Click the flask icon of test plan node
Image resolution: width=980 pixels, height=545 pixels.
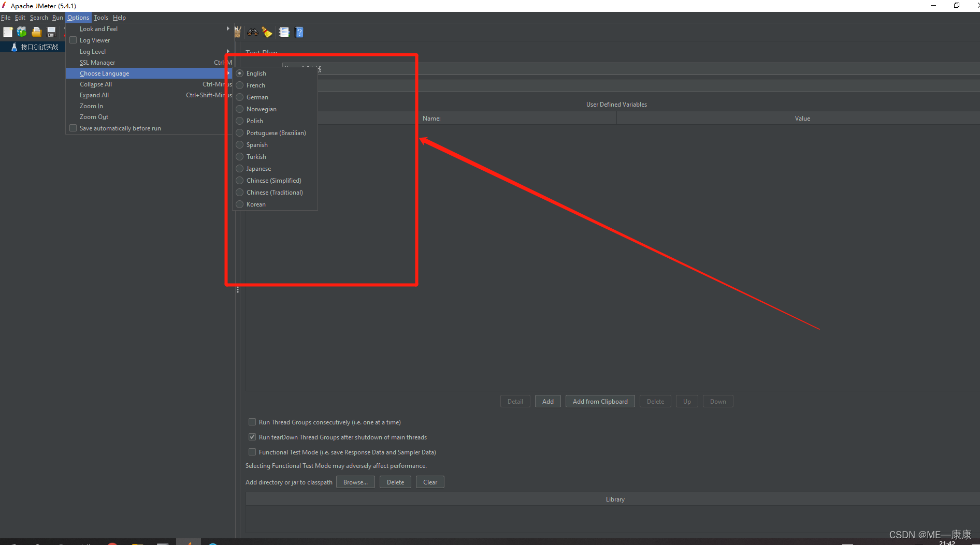pos(14,47)
